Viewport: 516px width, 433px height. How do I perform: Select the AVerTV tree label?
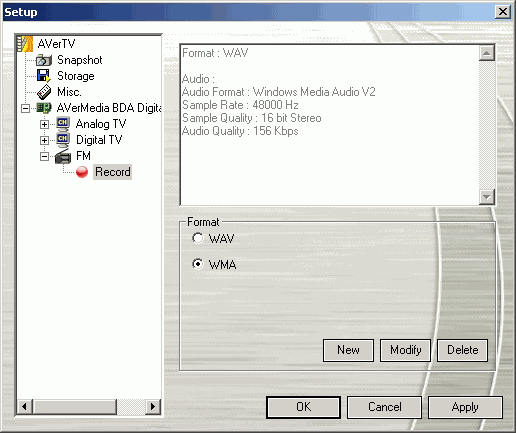pyautogui.click(x=56, y=44)
